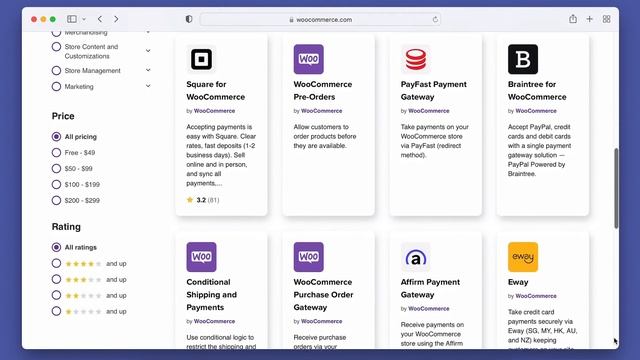The width and height of the screenshot is (640, 360).
Task: Click the 3.2 (81) rating text
Action: pyautogui.click(x=208, y=200)
